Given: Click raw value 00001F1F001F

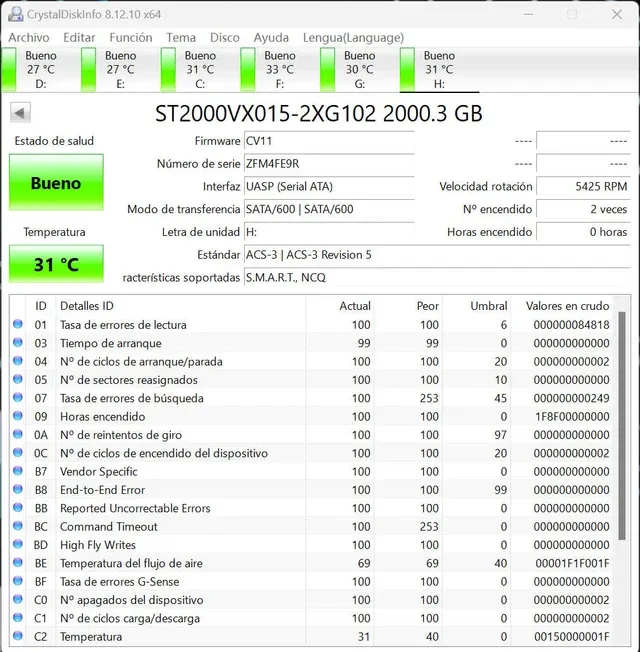Looking at the screenshot, I should (x=572, y=563).
